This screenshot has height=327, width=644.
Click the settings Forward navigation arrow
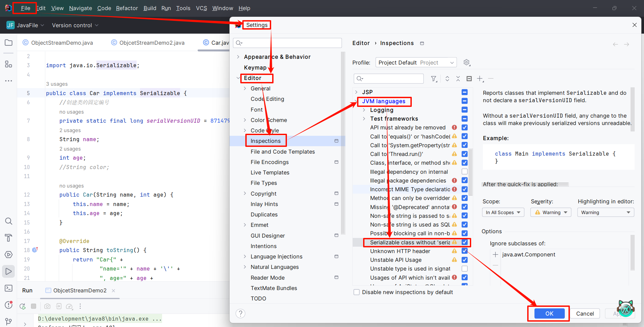click(x=627, y=44)
